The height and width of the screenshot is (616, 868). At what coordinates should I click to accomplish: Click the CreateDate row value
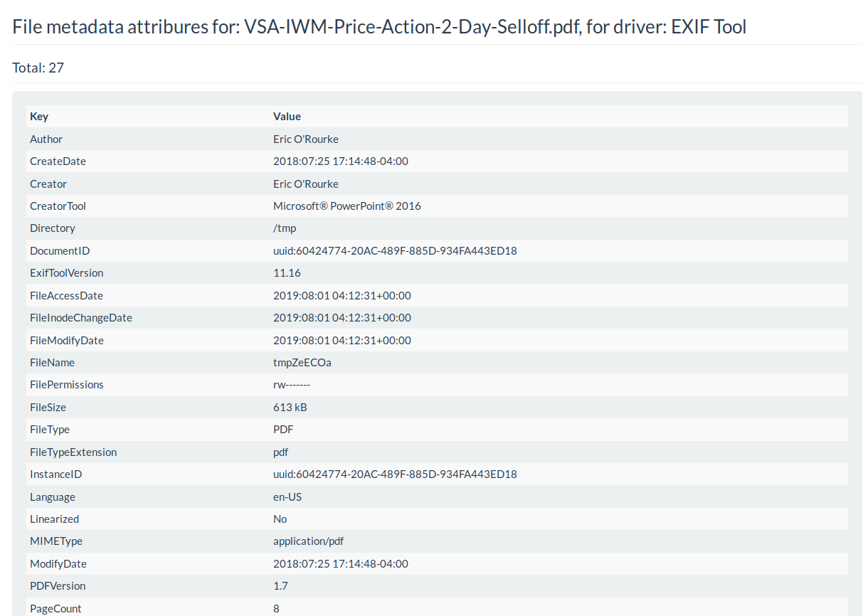(x=341, y=161)
